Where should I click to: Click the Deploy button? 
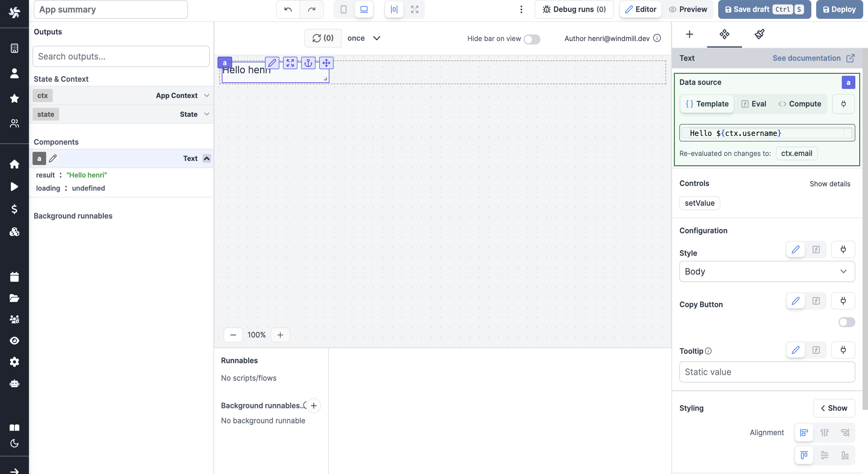pos(839,9)
